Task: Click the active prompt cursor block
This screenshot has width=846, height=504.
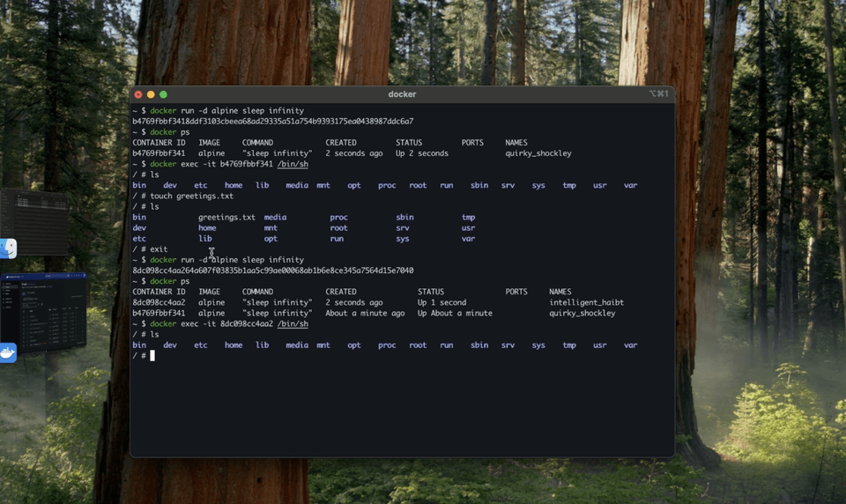Action: pos(152,356)
